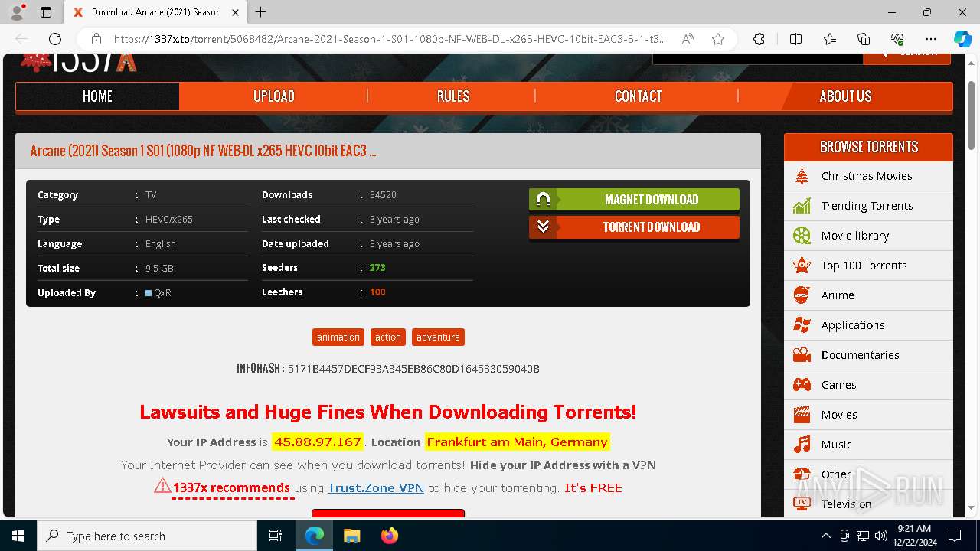
Task: Click the Applications windows icon
Action: click(x=802, y=325)
